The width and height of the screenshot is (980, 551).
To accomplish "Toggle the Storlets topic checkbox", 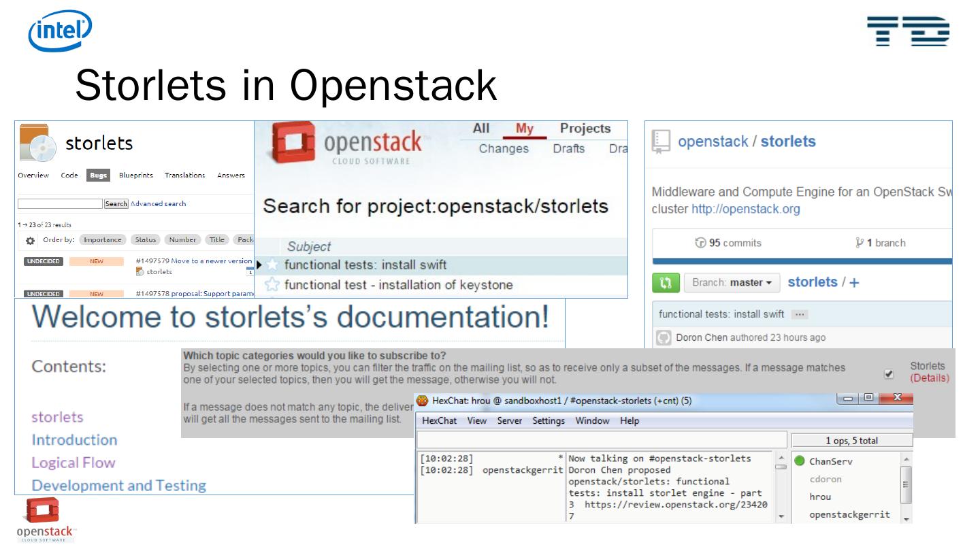I will click(x=888, y=373).
